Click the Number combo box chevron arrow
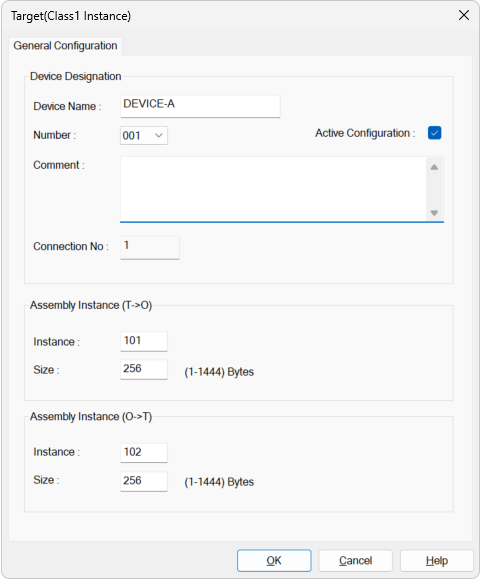481x580 pixels. click(x=159, y=135)
